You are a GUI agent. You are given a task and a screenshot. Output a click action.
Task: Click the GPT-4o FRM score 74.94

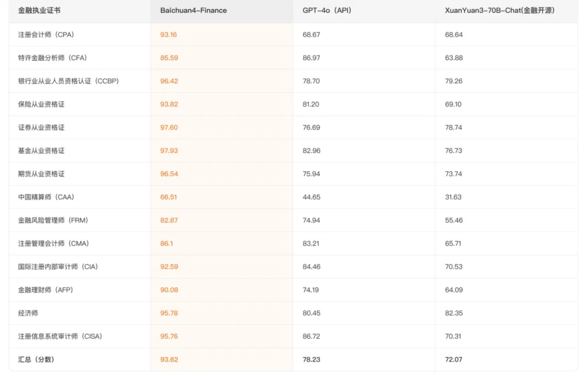311,220
